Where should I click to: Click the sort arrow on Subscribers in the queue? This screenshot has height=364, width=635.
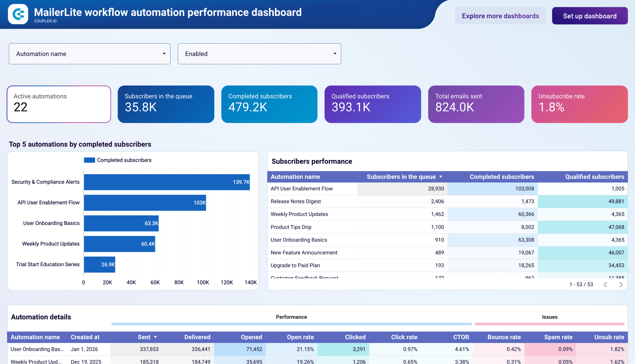(x=441, y=177)
